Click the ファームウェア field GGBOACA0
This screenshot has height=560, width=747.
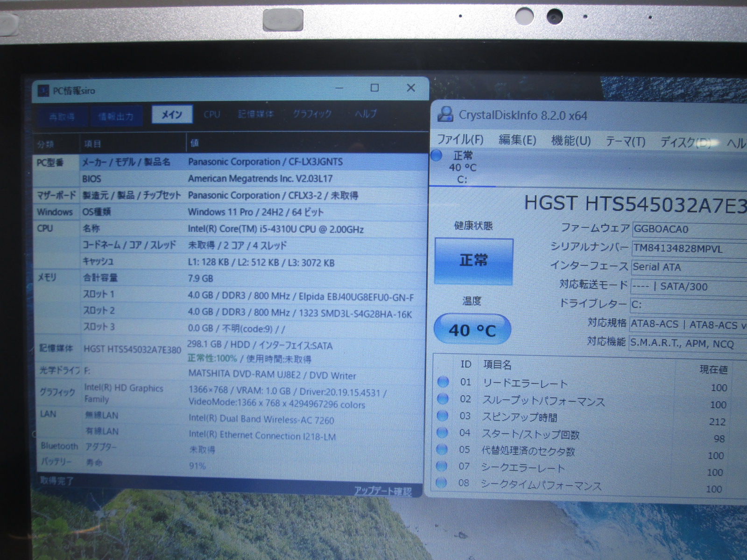click(690, 229)
